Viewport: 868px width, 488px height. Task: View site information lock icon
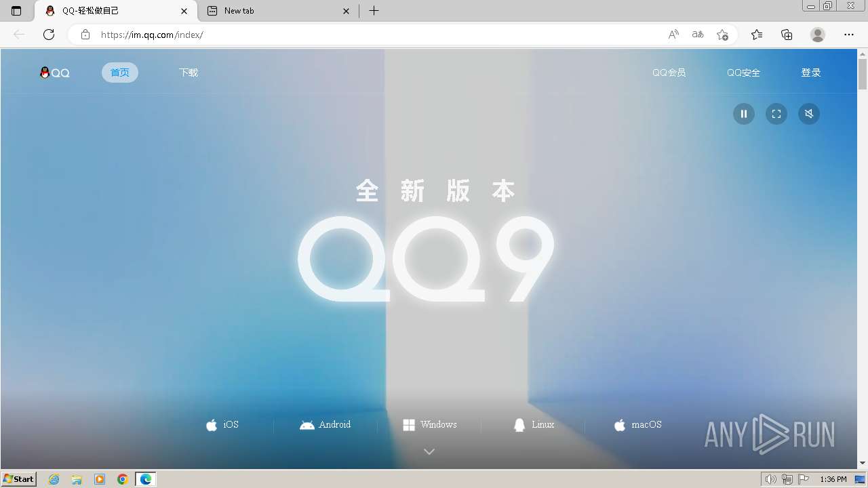(x=85, y=35)
